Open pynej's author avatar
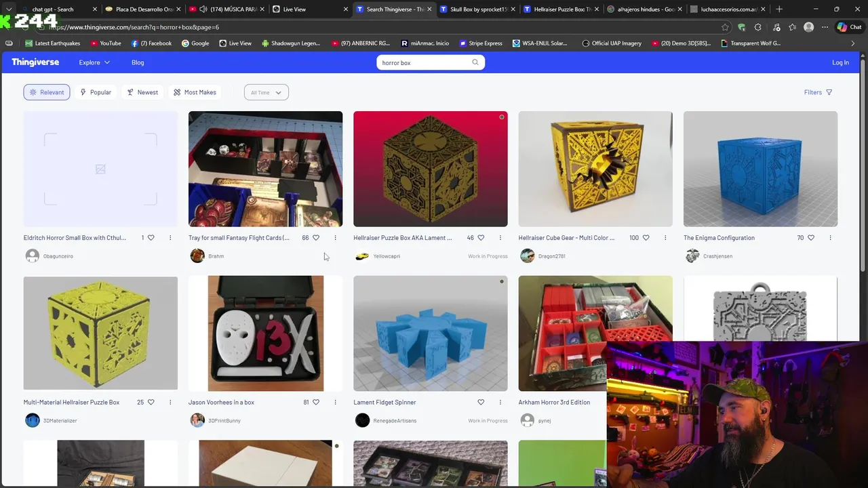 pos(528,420)
